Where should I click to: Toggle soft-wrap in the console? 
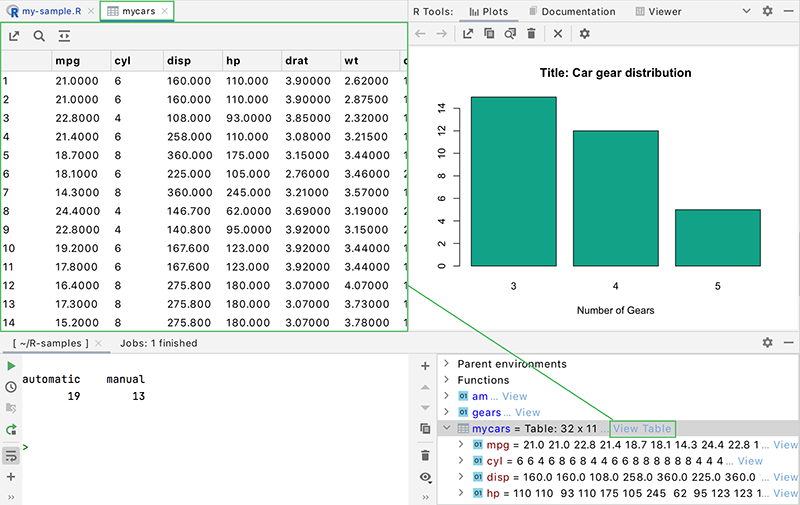point(11,455)
